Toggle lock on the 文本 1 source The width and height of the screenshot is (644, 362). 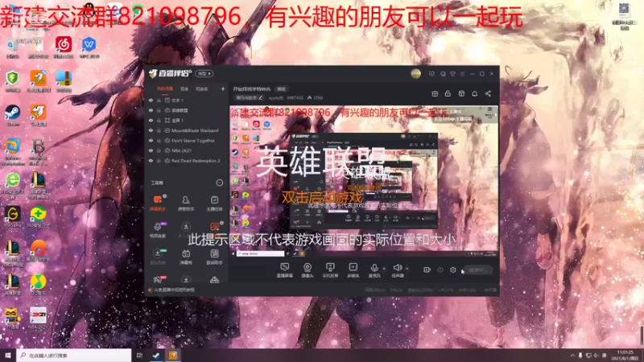[159, 100]
